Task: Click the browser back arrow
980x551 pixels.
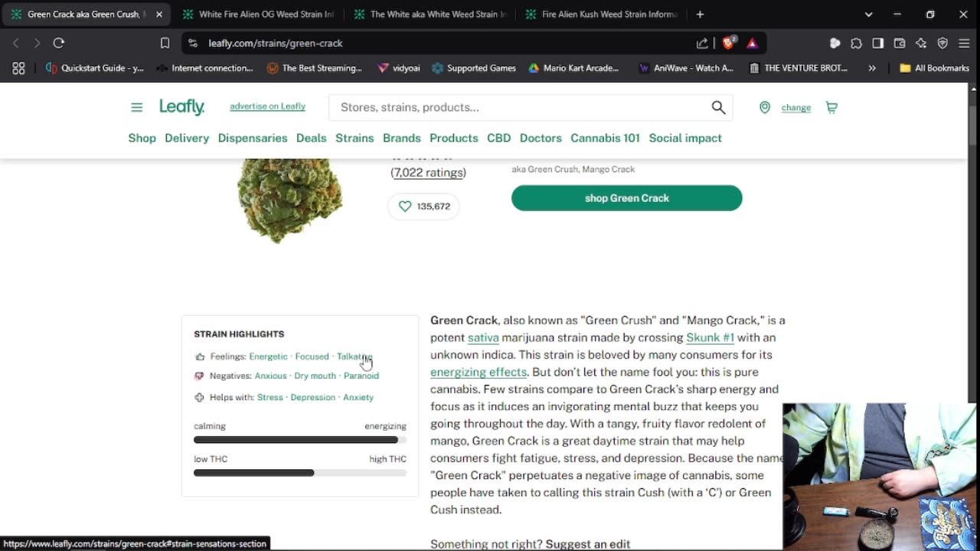Action: coord(16,44)
